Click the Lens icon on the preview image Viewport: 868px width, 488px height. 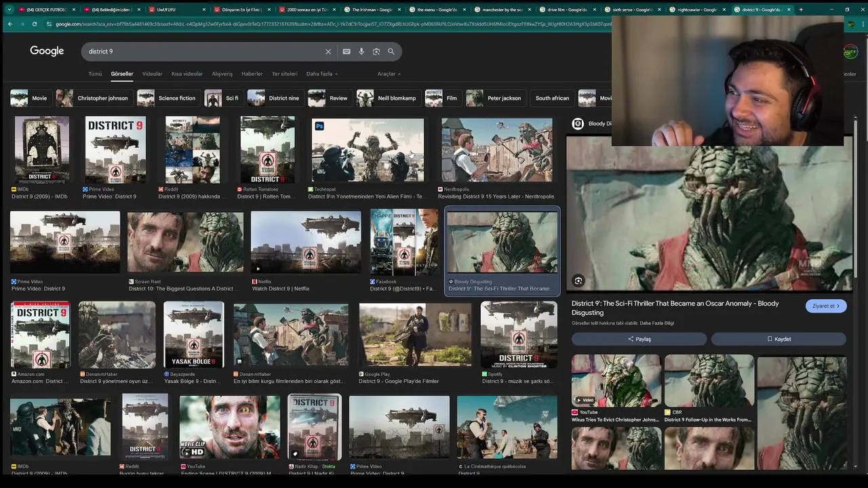[x=578, y=281]
